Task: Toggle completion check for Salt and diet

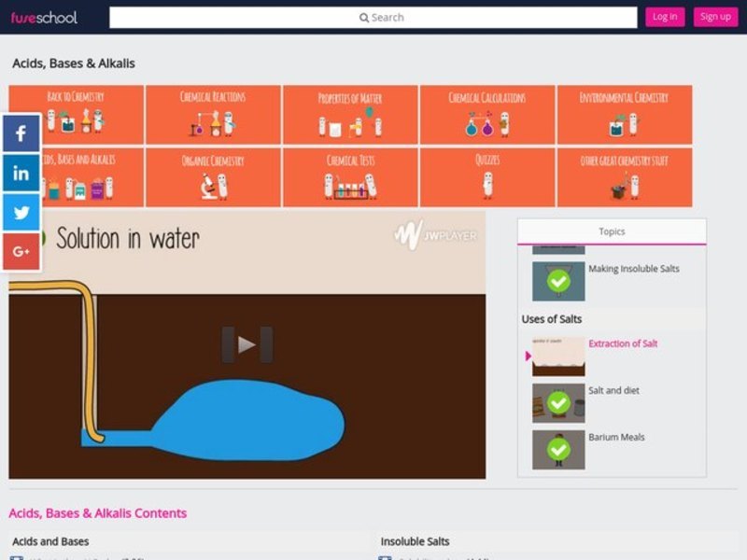Action: [x=557, y=401]
